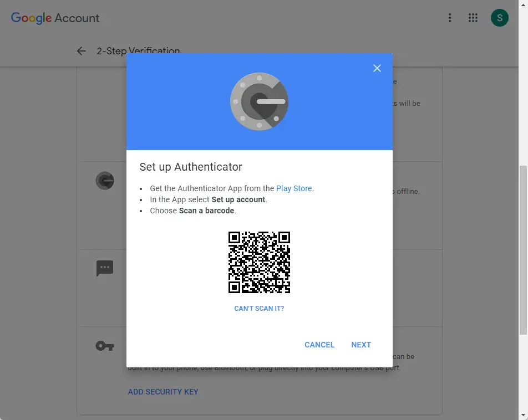Image resolution: width=528 pixels, height=420 pixels.
Task: Click the security key icon
Action: pos(105,346)
